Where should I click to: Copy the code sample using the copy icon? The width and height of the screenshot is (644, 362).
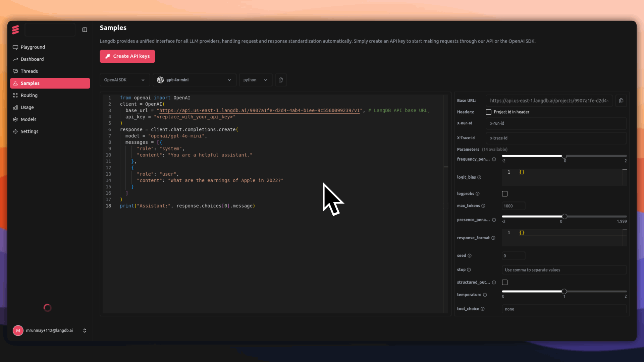tap(281, 80)
